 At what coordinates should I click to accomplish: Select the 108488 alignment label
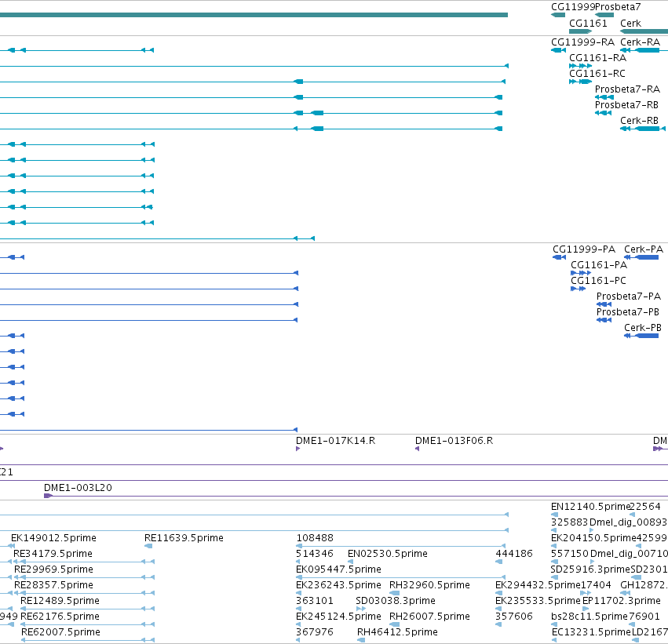click(x=315, y=538)
